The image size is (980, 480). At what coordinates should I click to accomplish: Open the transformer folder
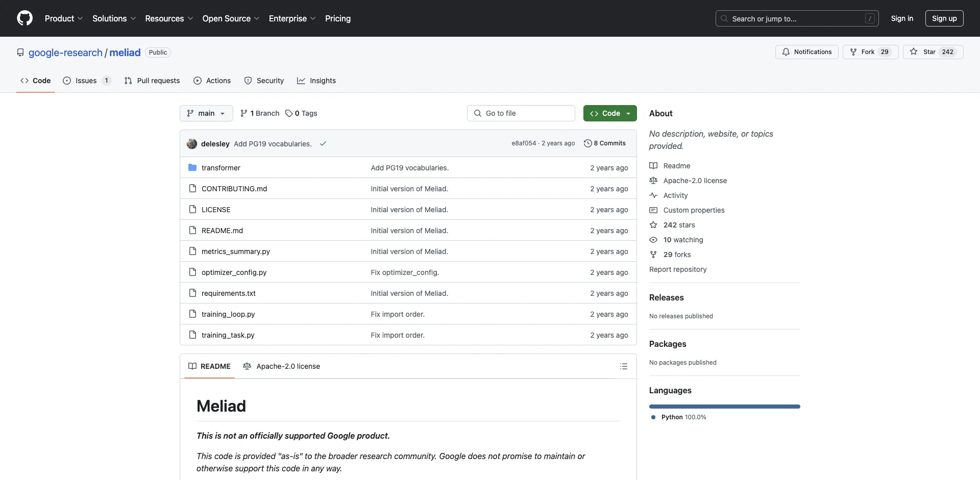click(220, 168)
